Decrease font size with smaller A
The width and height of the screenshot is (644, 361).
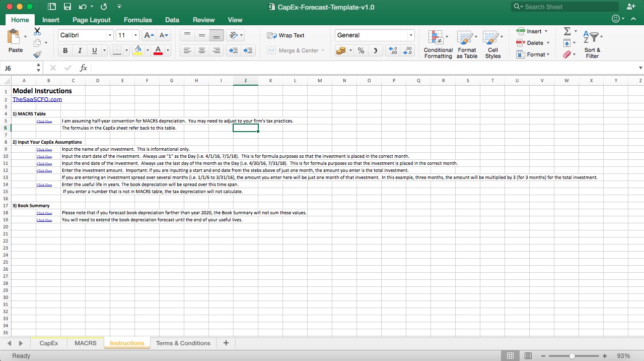click(164, 35)
